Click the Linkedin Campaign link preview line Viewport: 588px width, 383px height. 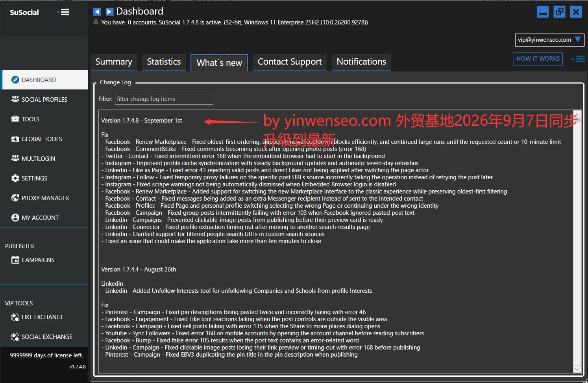click(261, 348)
